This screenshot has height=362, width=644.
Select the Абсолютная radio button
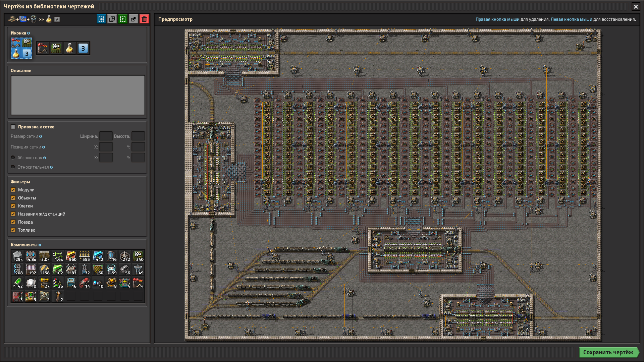(x=13, y=158)
